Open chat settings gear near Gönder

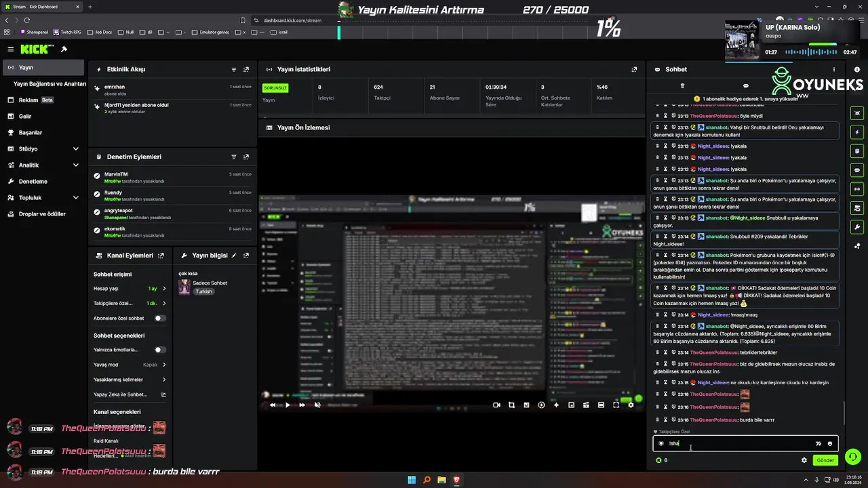[x=804, y=460]
